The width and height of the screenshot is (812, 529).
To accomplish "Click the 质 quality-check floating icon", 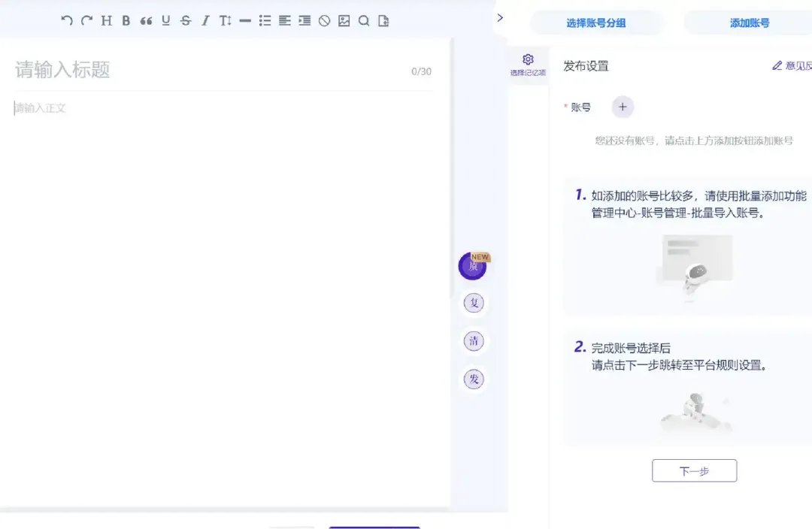I will (x=472, y=266).
